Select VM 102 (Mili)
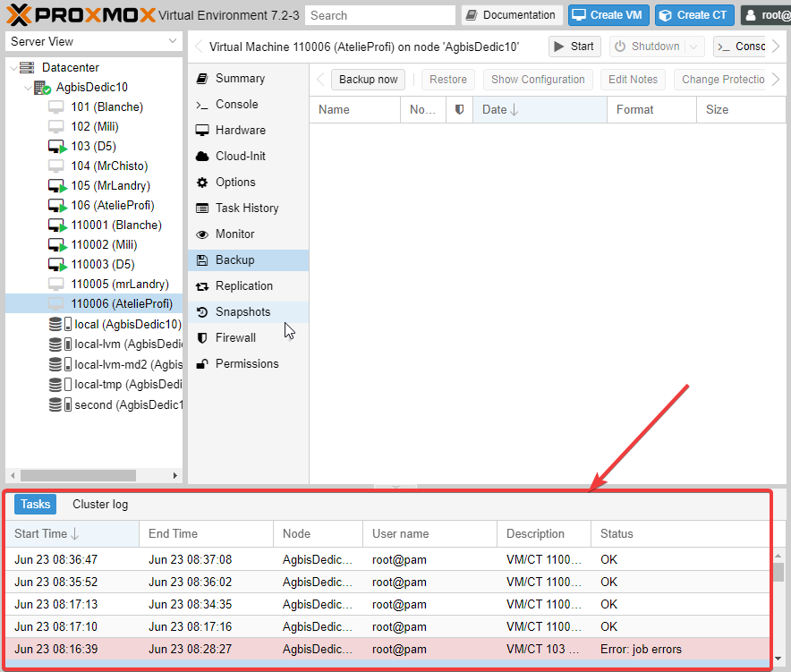 [x=95, y=127]
